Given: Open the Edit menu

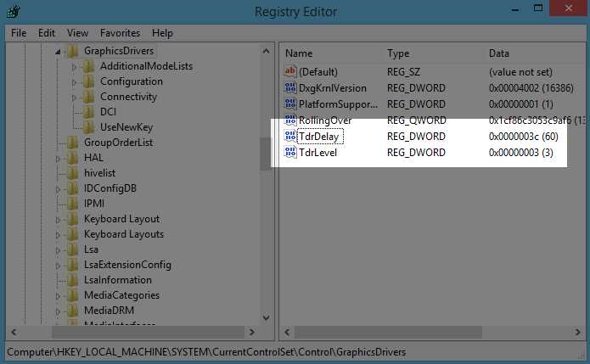Looking at the screenshot, I should (47, 33).
